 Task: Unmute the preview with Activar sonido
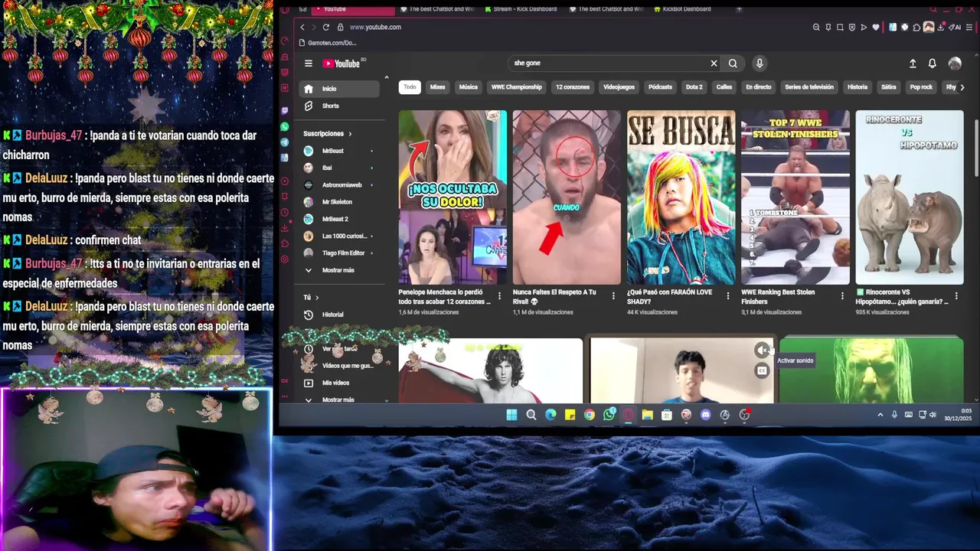click(762, 350)
